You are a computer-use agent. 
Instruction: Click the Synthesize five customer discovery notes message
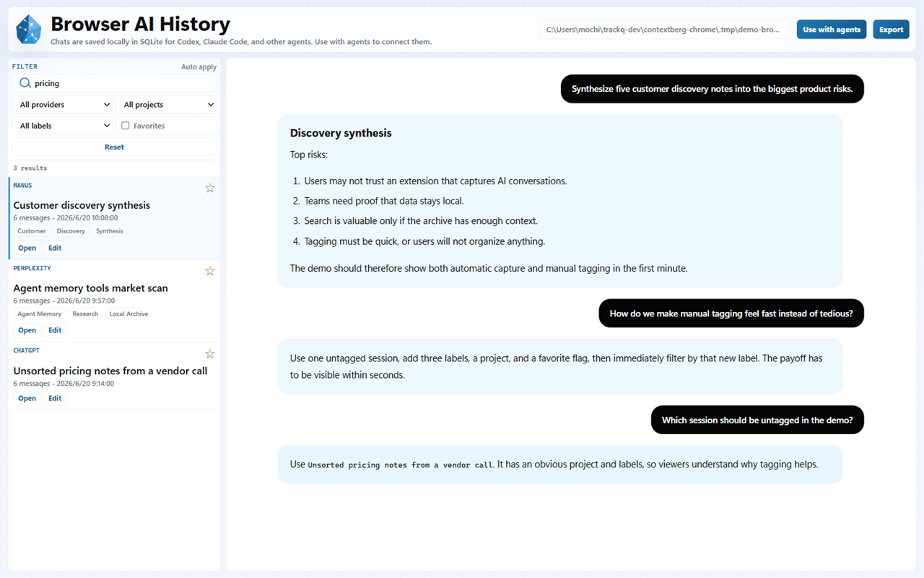712,89
